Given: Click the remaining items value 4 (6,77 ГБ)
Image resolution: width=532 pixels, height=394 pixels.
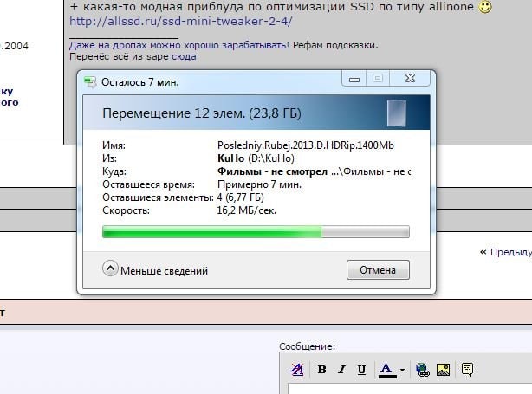Looking at the screenshot, I should pyautogui.click(x=241, y=197).
